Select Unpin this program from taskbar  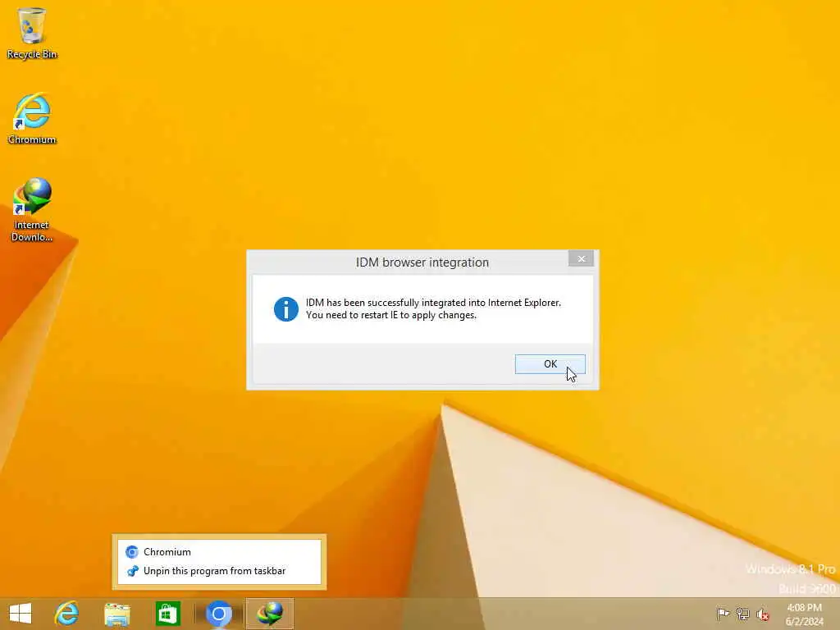tap(219, 571)
